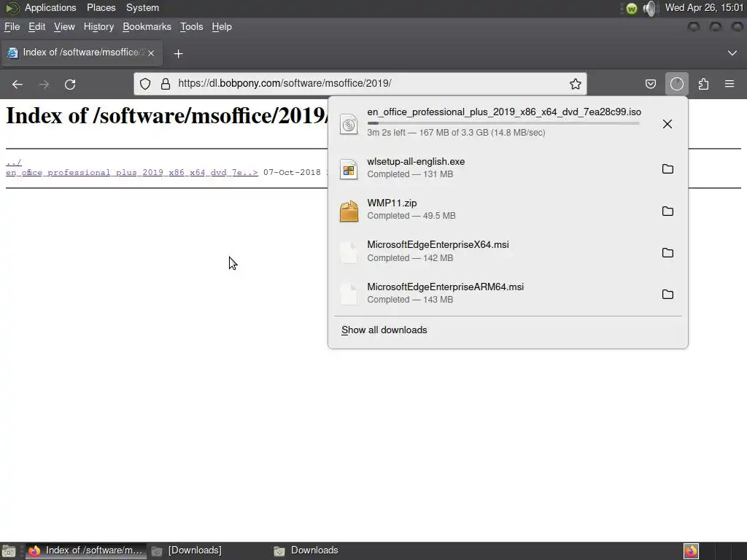Open the Help menu
The width and height of the screenshot is (747, 560).
click(222, 27)
